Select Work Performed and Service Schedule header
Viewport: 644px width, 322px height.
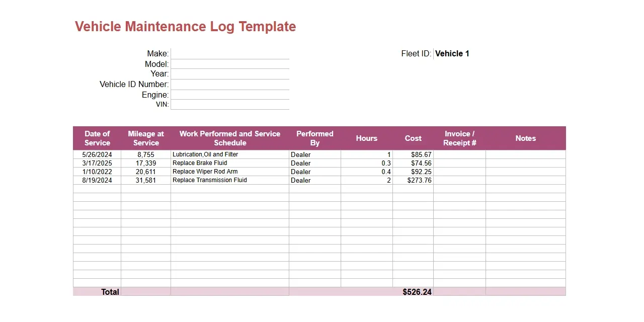coord(230,138)
